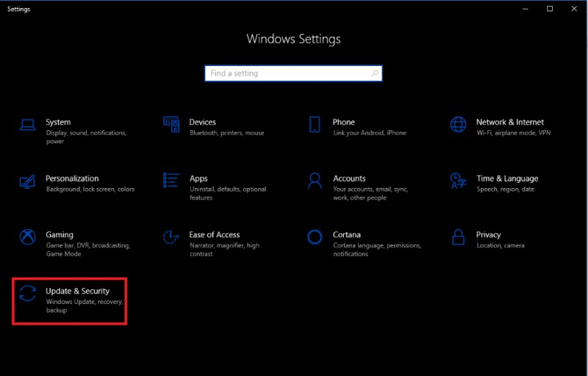The image size is (588, 376).
Task: Click the Accounts person icon
Action: click(315, 181)
